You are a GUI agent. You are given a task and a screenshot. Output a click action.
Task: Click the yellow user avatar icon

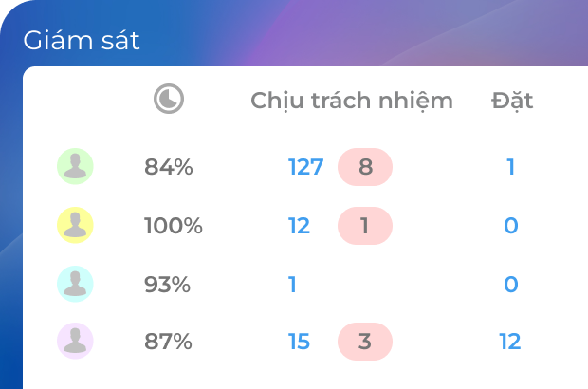tap(75, 225)
